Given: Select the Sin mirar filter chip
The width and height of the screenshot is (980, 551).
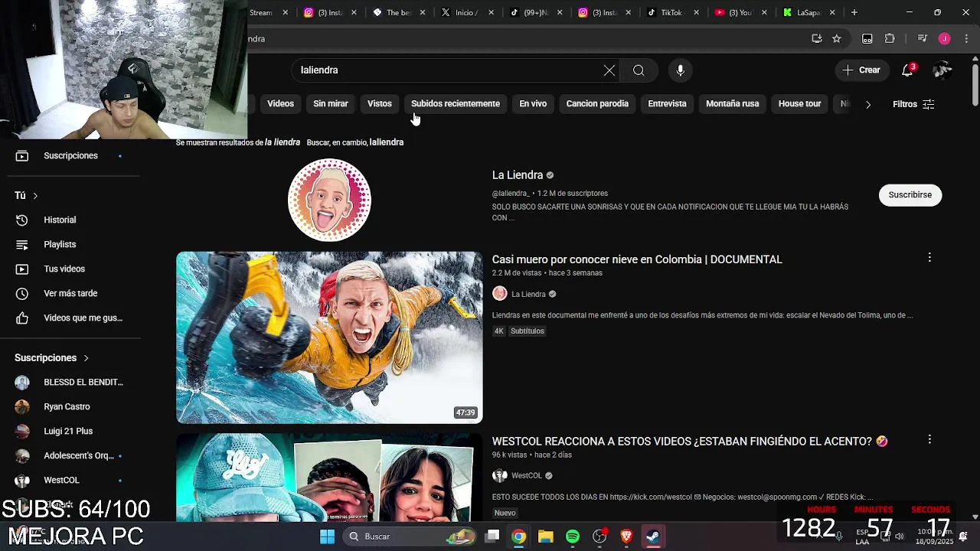Looking at the screenshot, I should point(331,103).
